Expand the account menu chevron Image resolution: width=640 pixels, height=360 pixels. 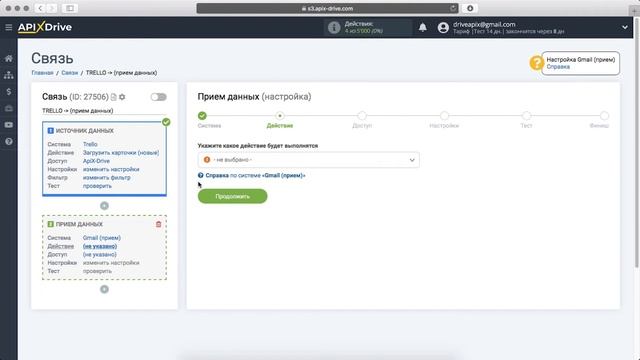point(624,27)
